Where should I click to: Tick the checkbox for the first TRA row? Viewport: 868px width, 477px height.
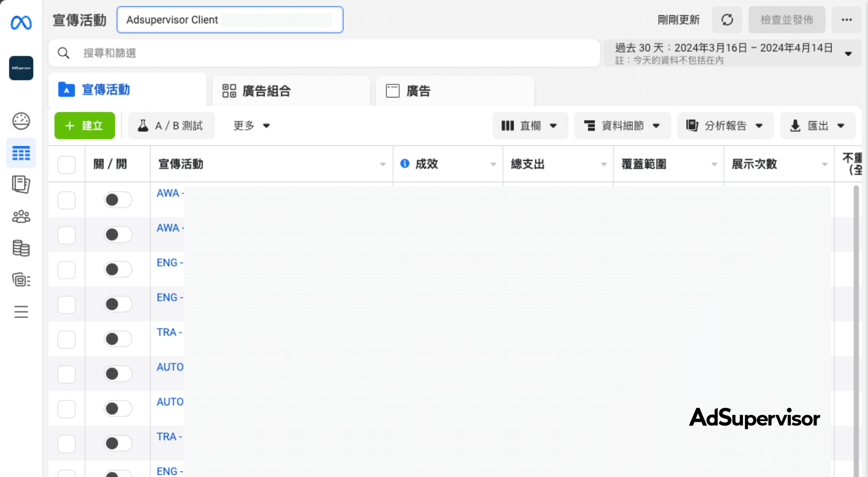point(67,339)
